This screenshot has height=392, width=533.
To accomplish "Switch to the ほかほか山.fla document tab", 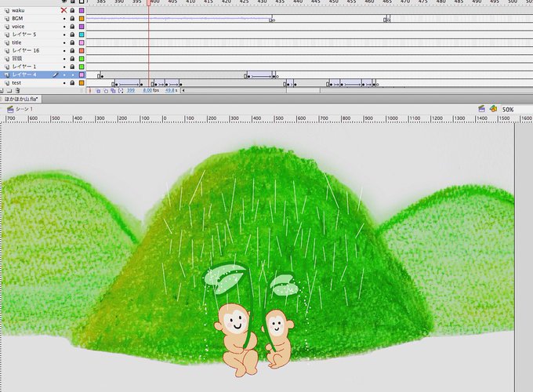I will tap(20, 99).
